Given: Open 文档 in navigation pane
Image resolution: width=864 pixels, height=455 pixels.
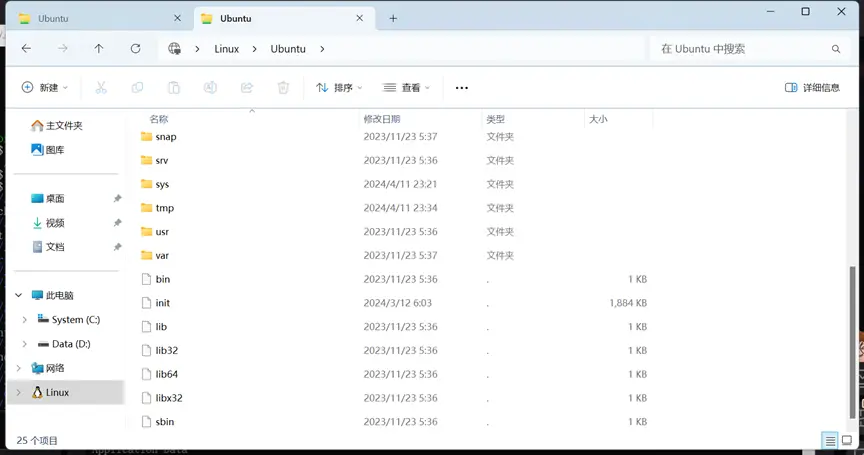Looking at the screenshot, I should 48,247.
